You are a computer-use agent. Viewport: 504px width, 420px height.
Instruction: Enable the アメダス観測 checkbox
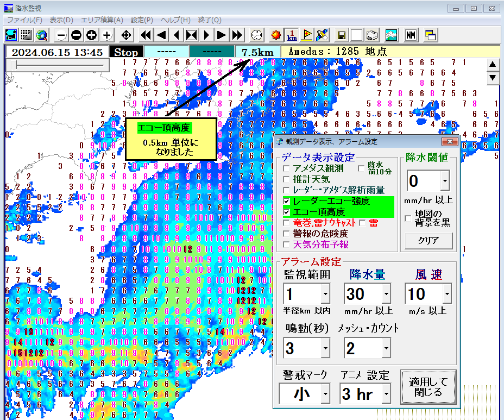click(286, 168)
